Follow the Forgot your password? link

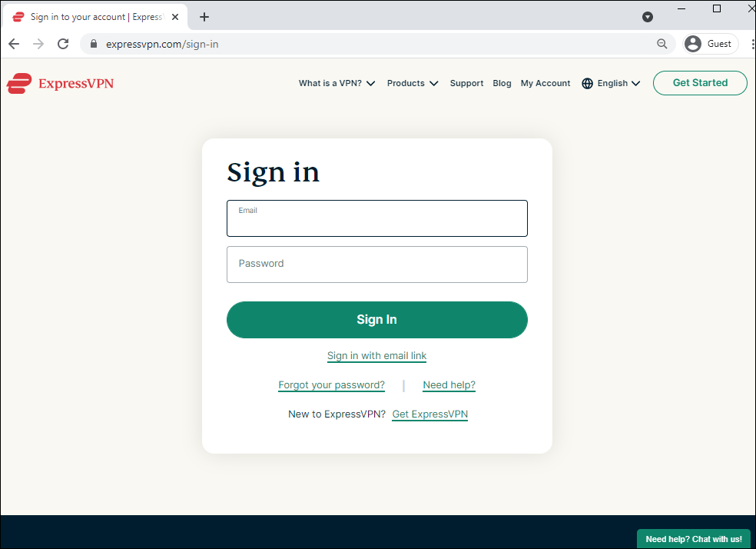[x=331, y=385]
